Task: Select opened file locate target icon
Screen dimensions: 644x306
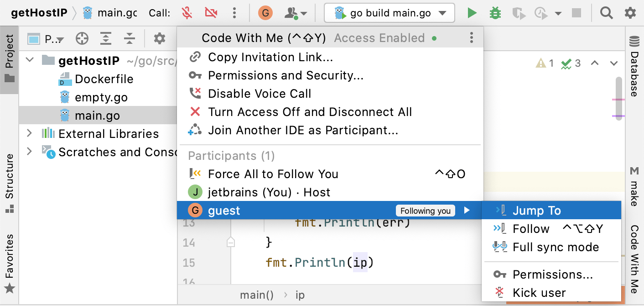Action: click(x=82, y=39)
